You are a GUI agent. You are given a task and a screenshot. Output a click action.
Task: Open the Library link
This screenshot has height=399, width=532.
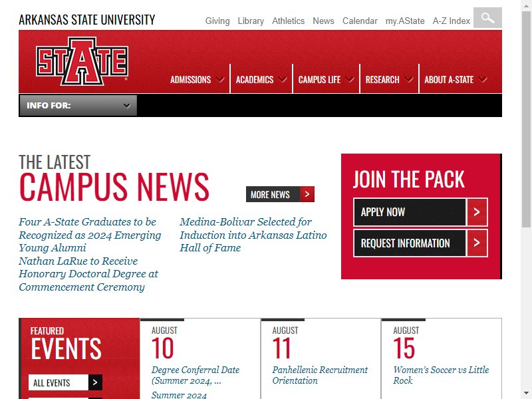(x=251, y=21)
